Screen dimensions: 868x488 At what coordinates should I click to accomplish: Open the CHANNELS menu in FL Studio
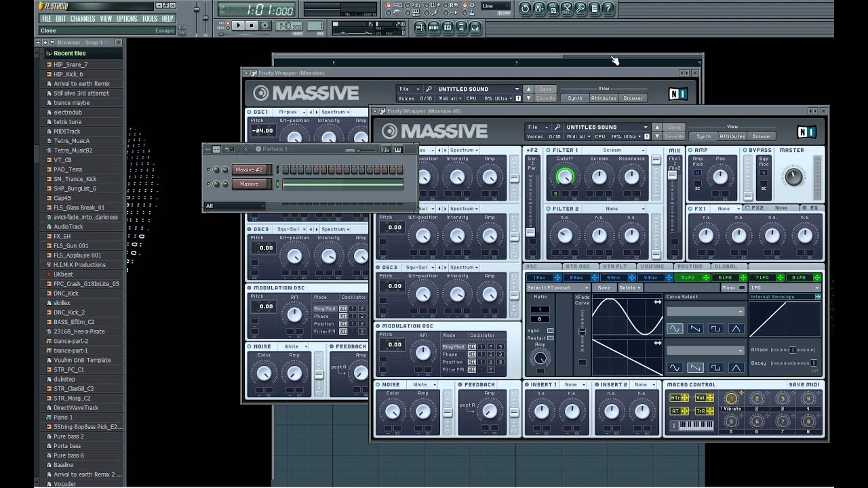(x=83, y=18)
